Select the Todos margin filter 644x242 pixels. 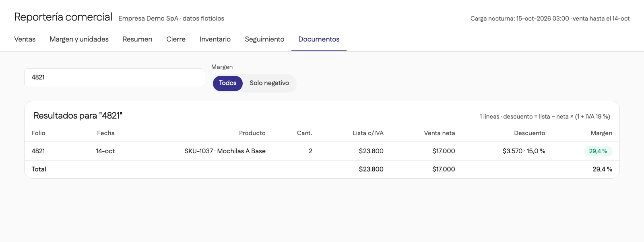(x=227, y=83)
